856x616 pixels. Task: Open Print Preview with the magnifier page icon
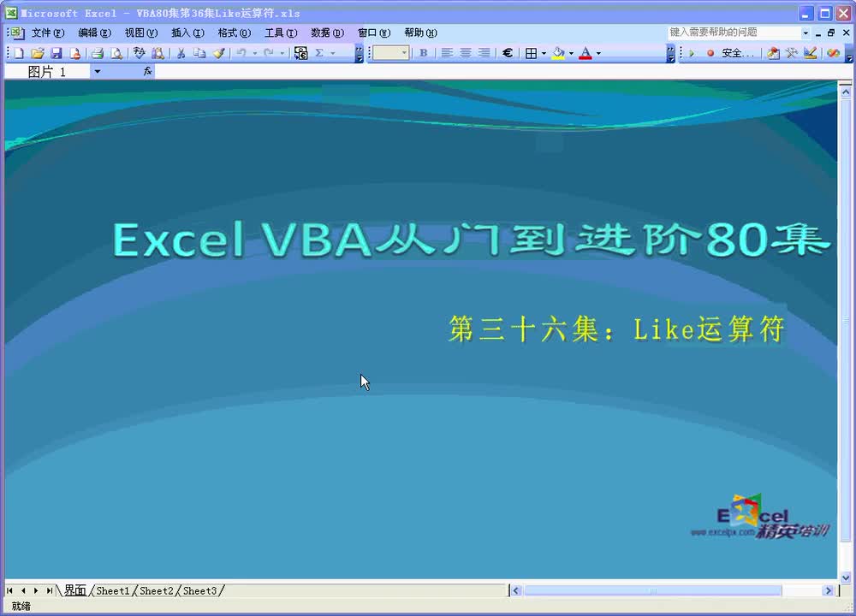click(116, 53)
